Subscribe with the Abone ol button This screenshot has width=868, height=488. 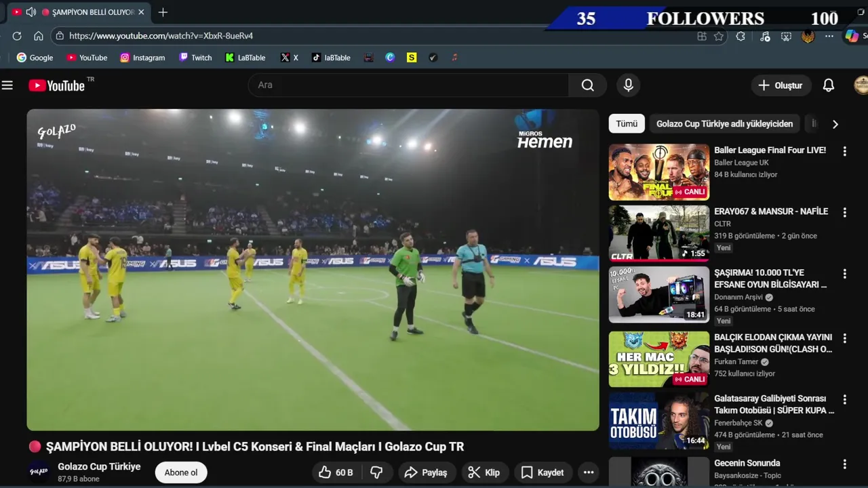(181, 472)
